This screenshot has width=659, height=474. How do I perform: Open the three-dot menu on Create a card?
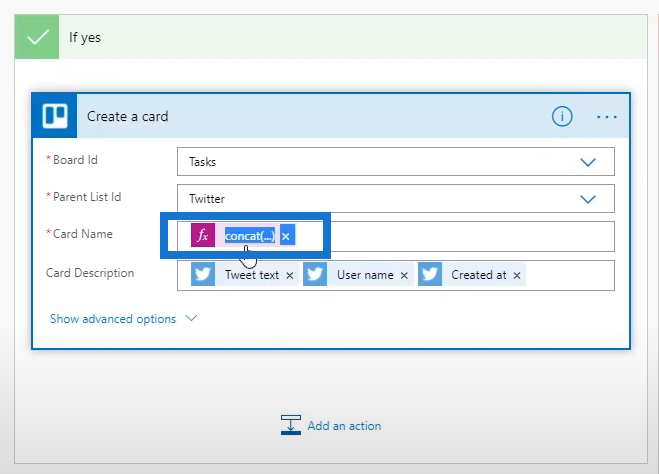coord(607,117)
